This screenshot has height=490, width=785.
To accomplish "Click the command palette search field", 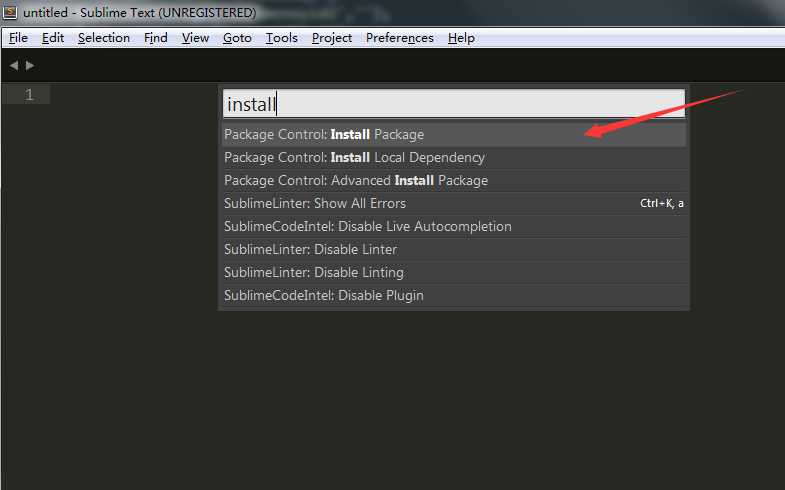I will (x=454, y=104).
